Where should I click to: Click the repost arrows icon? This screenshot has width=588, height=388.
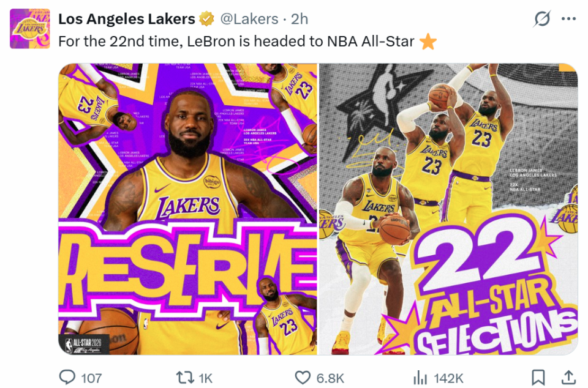pyautogui.click(x=185, y=377)
